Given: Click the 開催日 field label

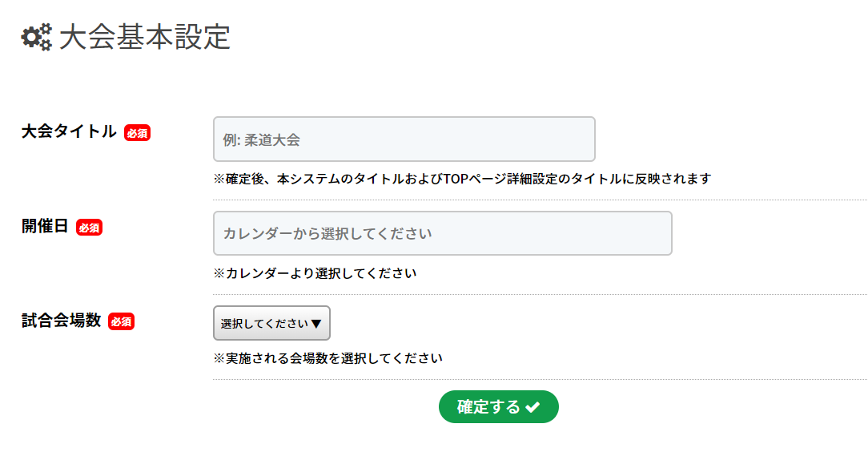Looking at the screenshot, I should click(x=45, y=227).
